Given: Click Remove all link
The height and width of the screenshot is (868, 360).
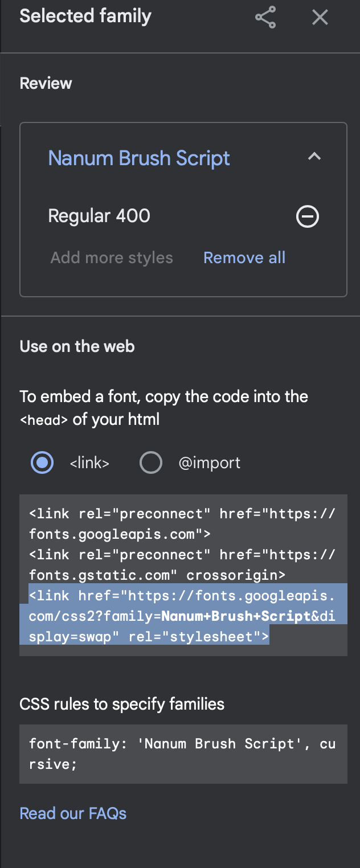Looking at the screenshot, I should click(x=244, y=257).
